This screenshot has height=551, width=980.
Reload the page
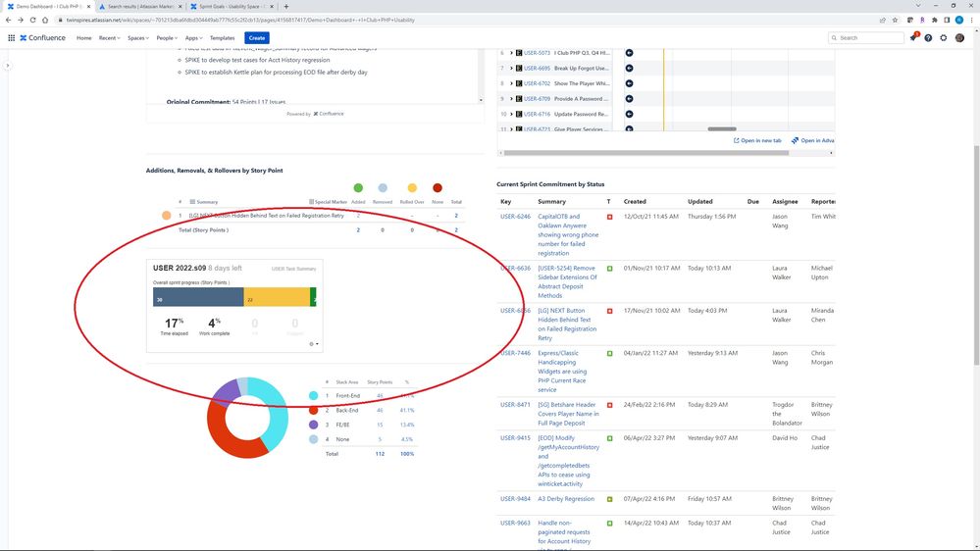tap(32, 20)
